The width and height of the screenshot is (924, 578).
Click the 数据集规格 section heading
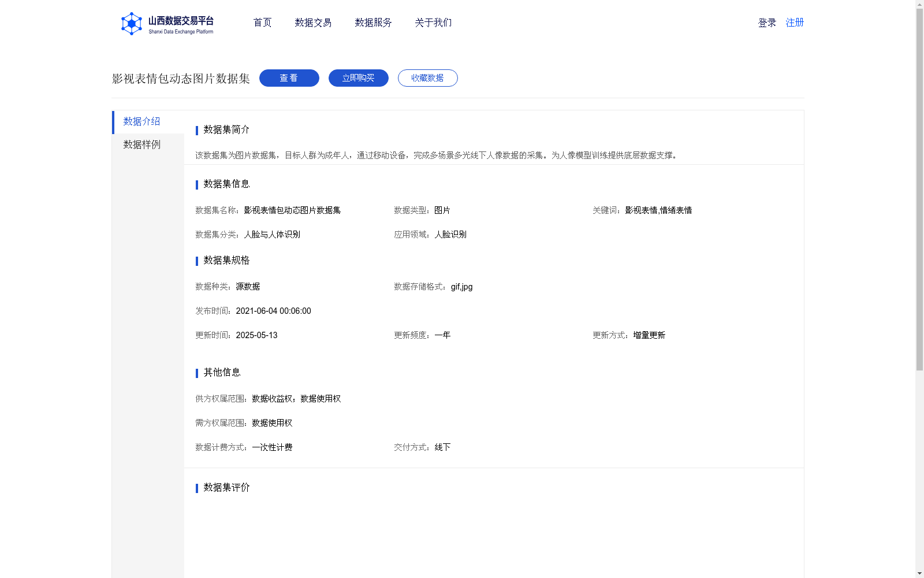click(x=226, y=260)
